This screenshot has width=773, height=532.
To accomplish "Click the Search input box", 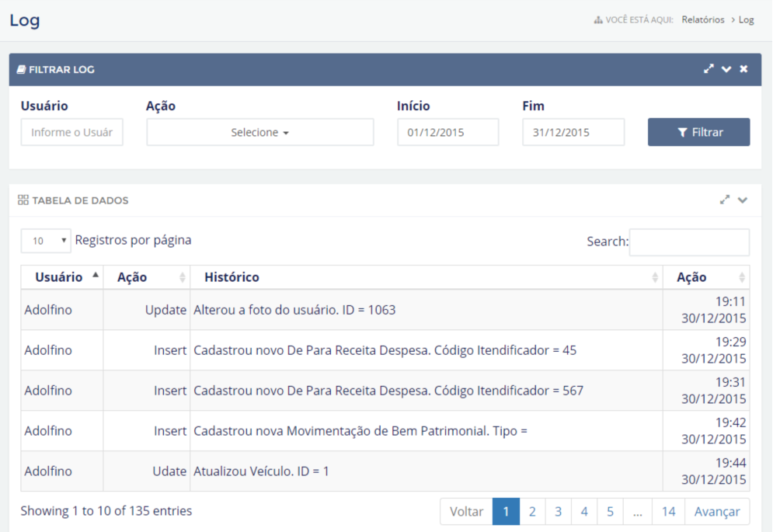I will point(689,242).
